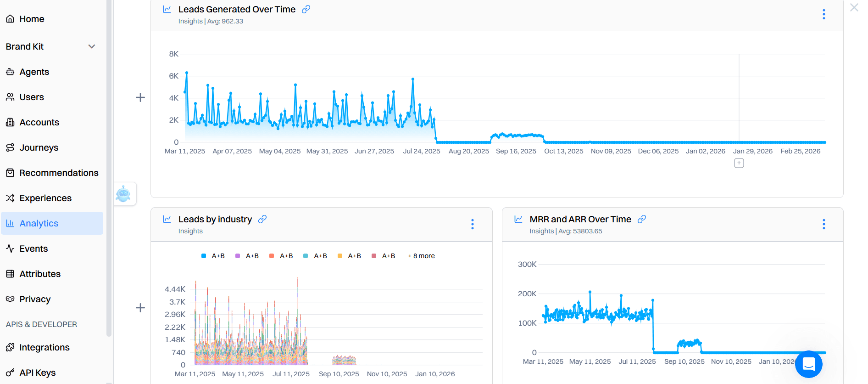
Task: Expand the Brand Kit chevron
Action: pos(92,46)
